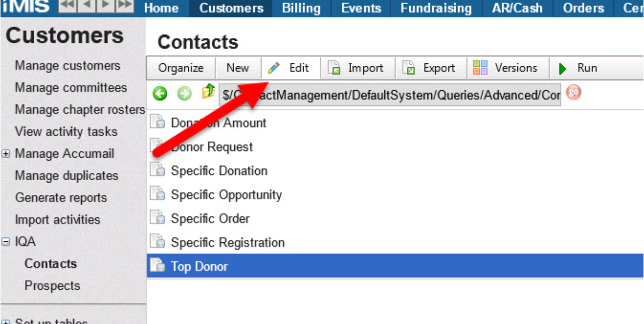644x324 pixels.
Task: Expand the Manage Accumail tree node
Action: pyautogui.click(x=6, y=154)
